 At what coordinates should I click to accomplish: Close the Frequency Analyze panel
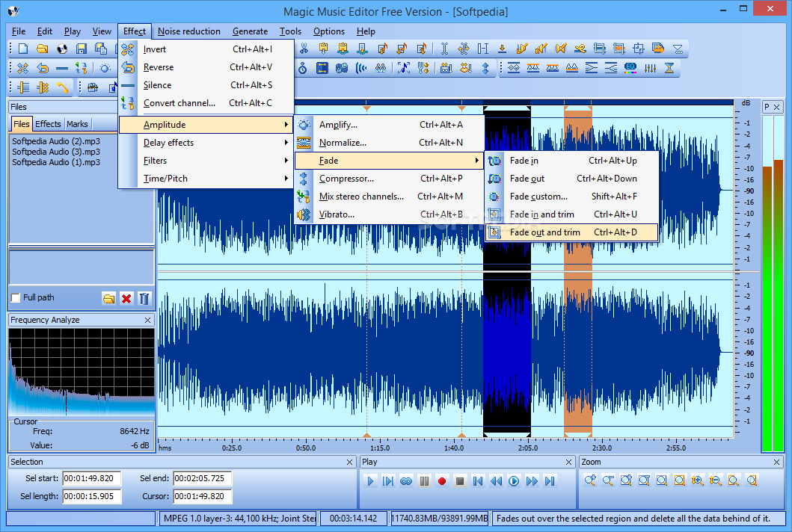[147, 320]
